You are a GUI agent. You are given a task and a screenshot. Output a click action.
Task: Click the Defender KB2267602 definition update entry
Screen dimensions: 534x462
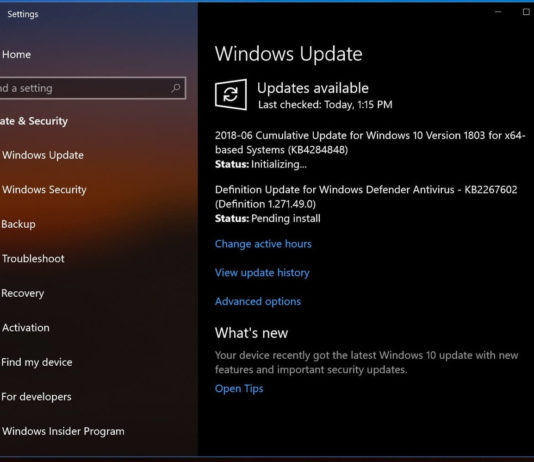(x=366, y=197)
